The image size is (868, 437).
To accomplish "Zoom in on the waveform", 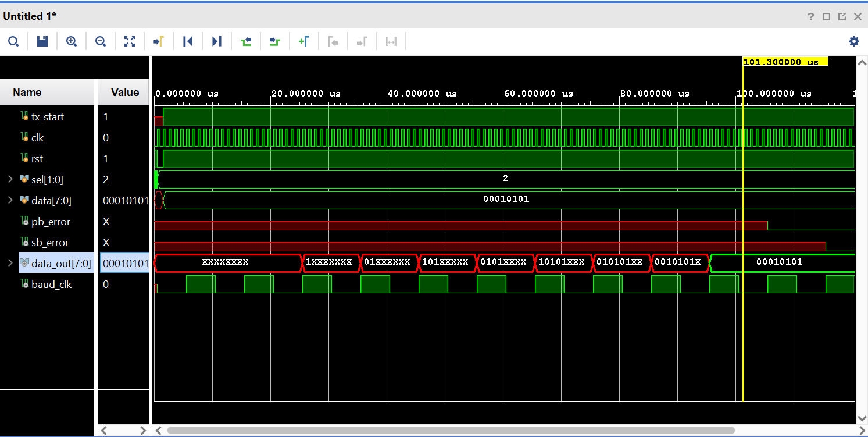I will [x=72, y=41].
